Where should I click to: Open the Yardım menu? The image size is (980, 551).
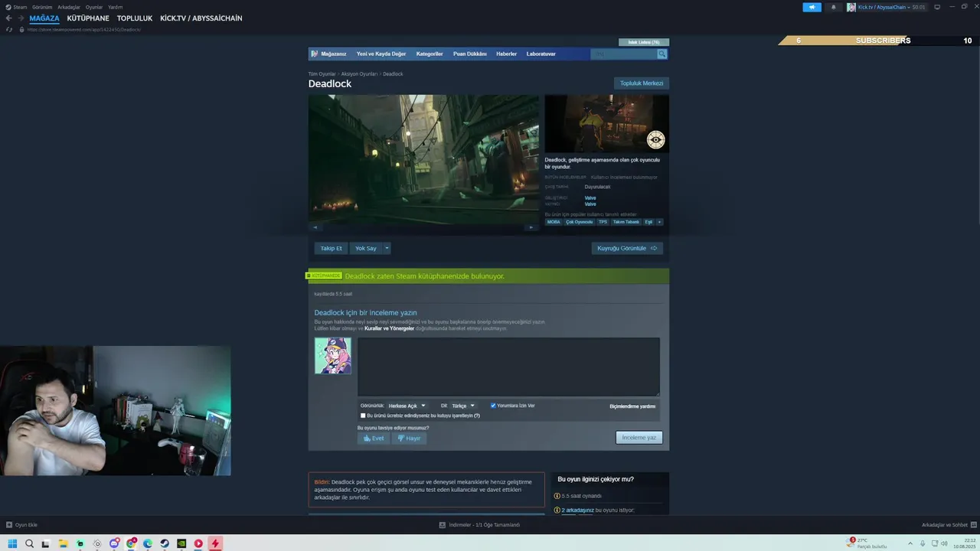tap(116, 7)
